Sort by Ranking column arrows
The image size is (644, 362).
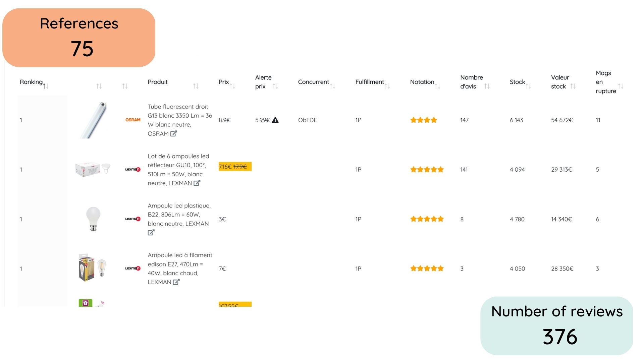46,86
